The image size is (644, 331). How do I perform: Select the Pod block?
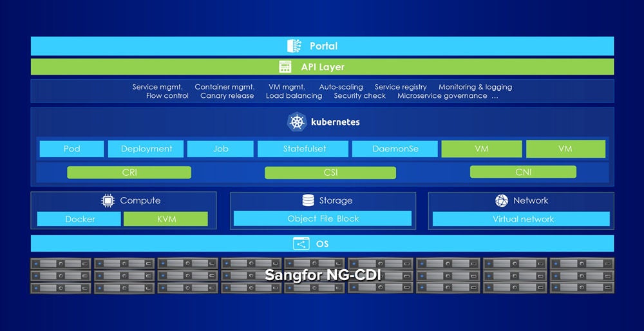[x=71, y=149]
